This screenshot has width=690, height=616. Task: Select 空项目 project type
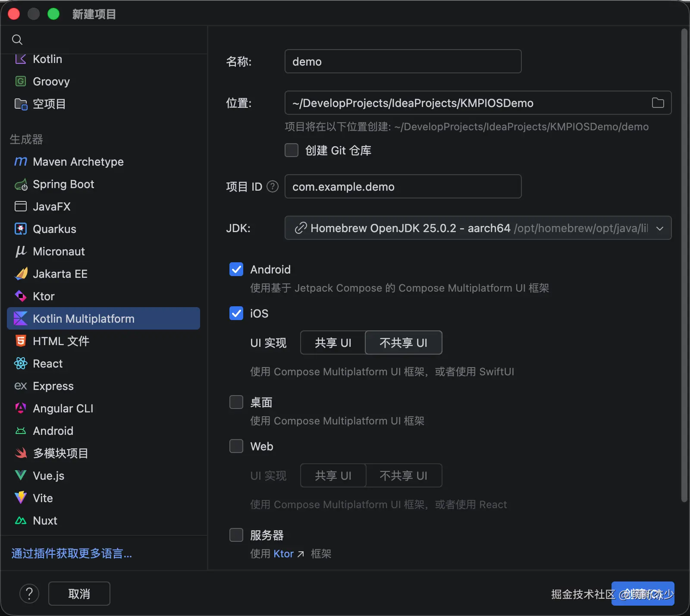(103, 104)
